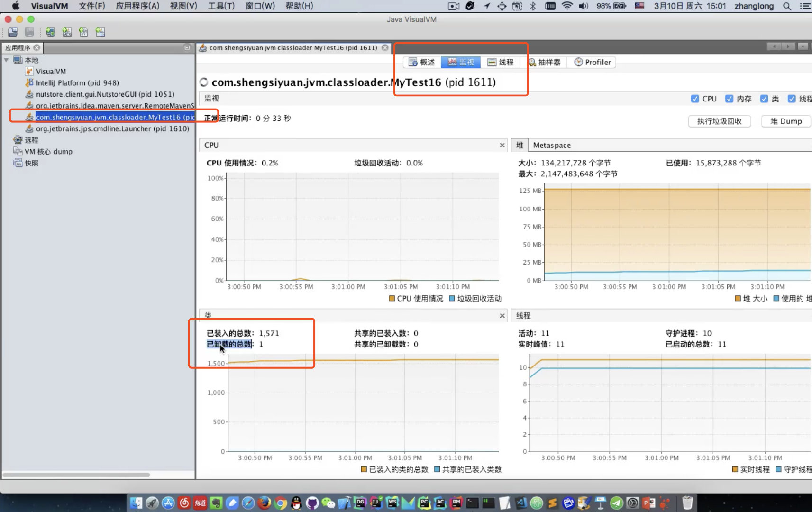Click the Add JMX Connection toolbar icon

click(x=67, y=32)
